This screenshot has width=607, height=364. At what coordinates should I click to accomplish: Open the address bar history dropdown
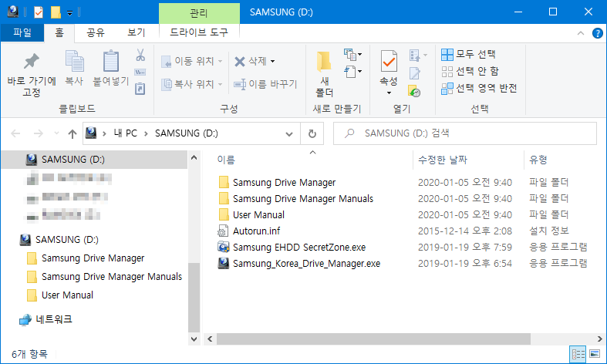(288, 134)
